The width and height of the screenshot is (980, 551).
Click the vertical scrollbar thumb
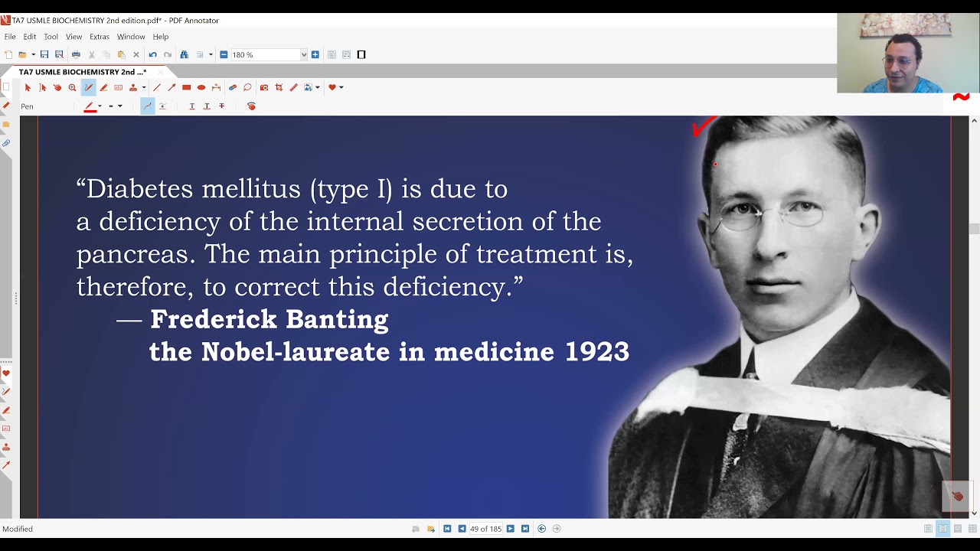coord(974,228)
